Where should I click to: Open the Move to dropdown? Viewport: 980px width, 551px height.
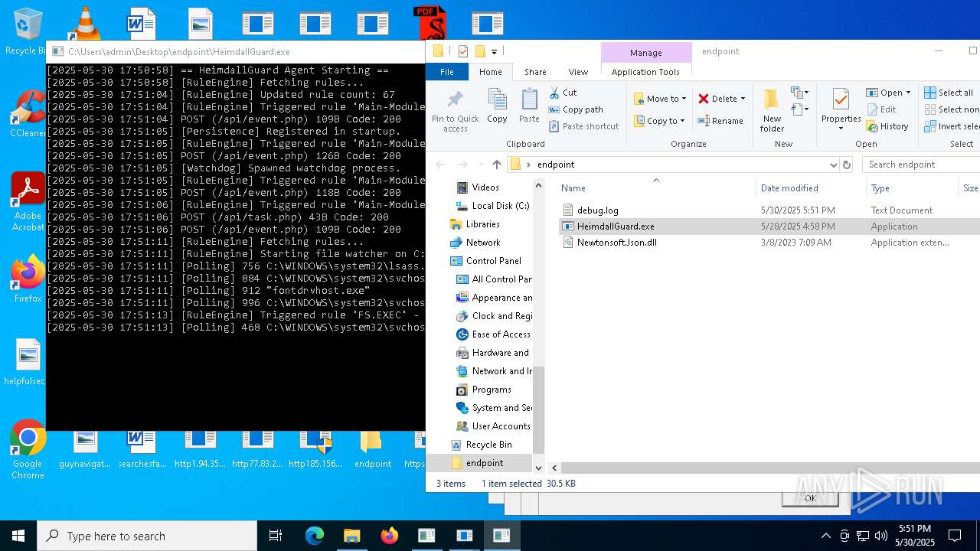tap(660, 99)
